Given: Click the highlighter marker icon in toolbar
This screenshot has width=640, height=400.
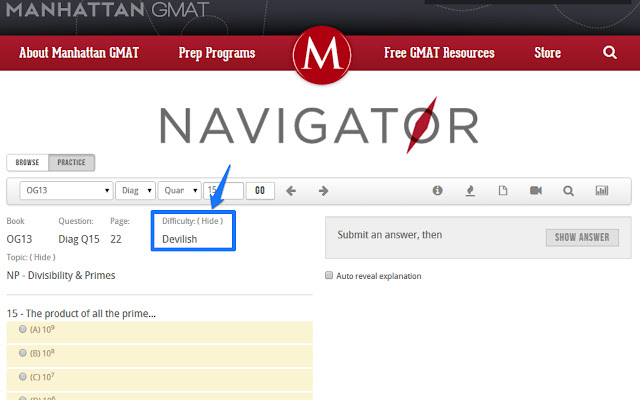Looking at the screenshot, I should tap(470, 191).
